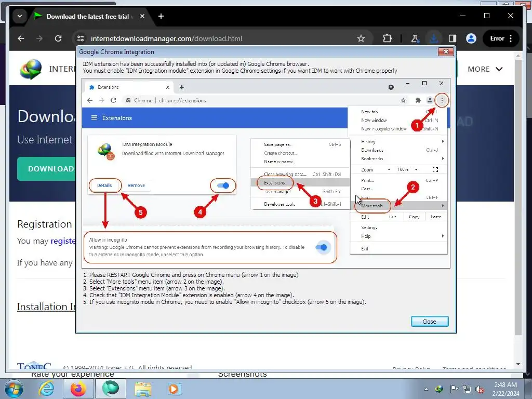The height and width of the screenshot is (399, 532).
Task: Click the IDM tray icon
Action: pos(440,389)
